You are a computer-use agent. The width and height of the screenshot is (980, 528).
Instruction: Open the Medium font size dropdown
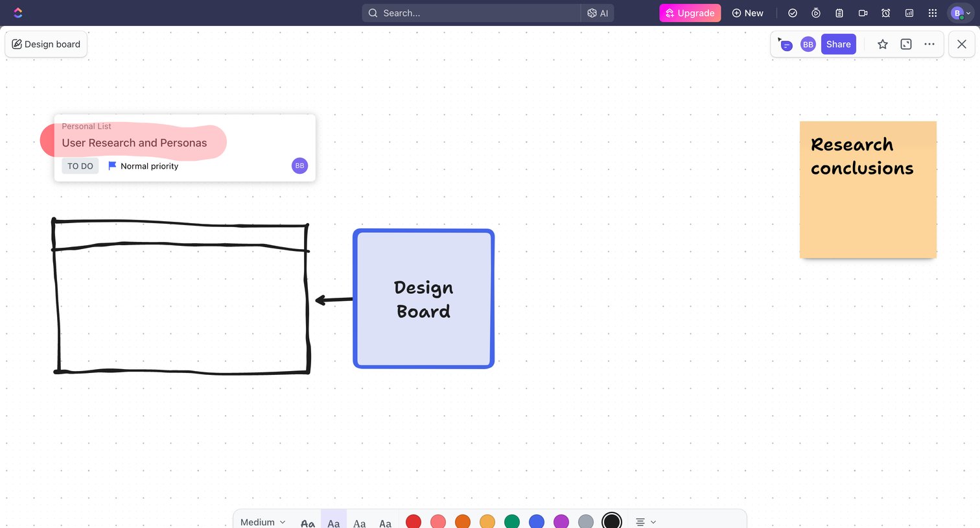point(262,522)
